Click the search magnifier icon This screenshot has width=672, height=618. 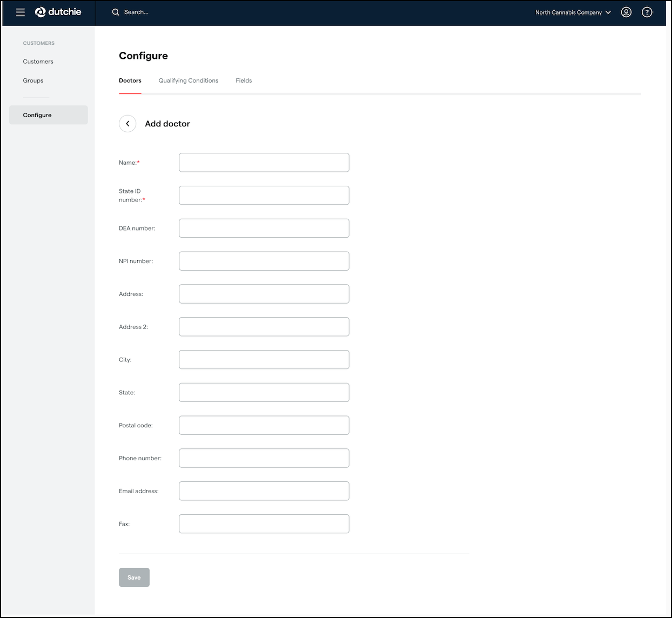(x=116, y=12)
